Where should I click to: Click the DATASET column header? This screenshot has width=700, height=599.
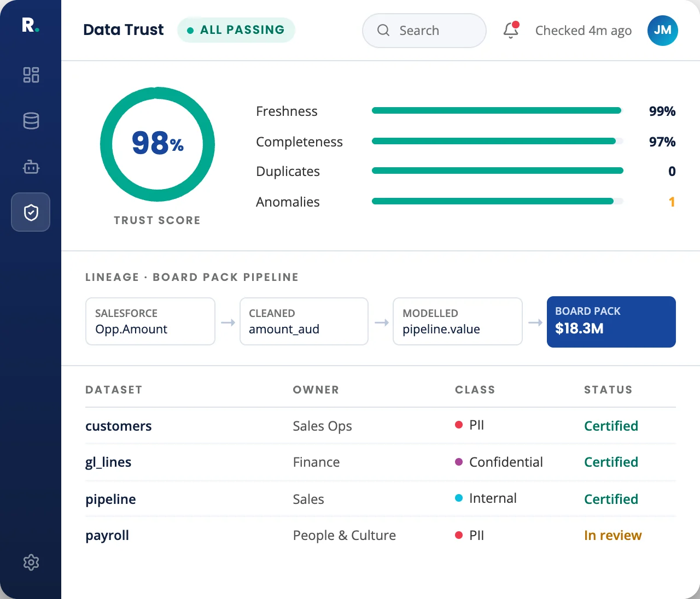click(x=114, y=390)
